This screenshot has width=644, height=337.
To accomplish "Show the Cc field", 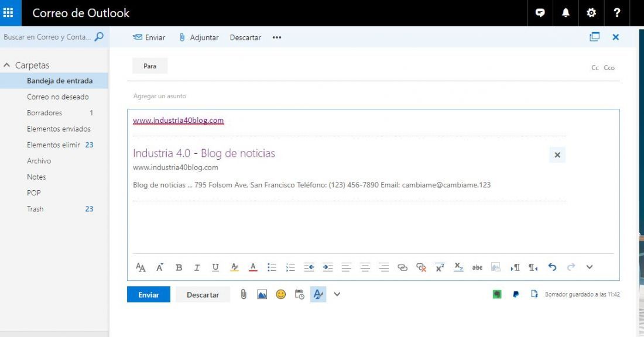I will coord(595,68).
